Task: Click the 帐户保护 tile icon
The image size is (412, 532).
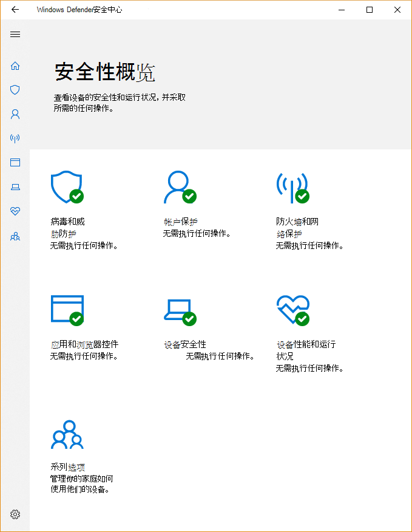Action: [x=180, y=187]
